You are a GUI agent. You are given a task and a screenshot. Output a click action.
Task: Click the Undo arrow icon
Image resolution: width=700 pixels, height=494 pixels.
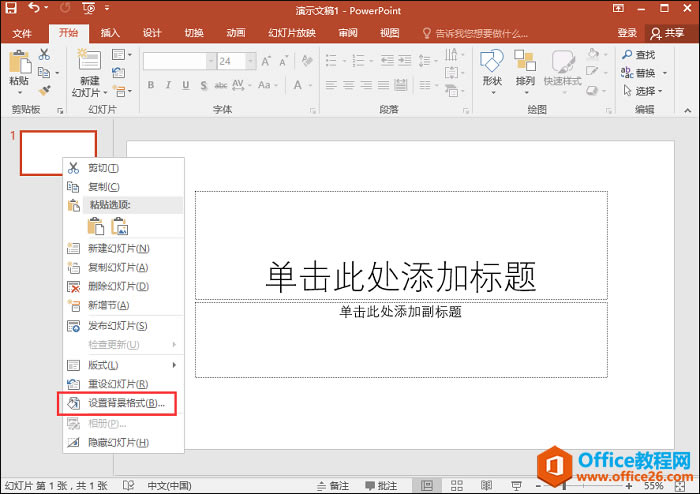tap(34, 7)
